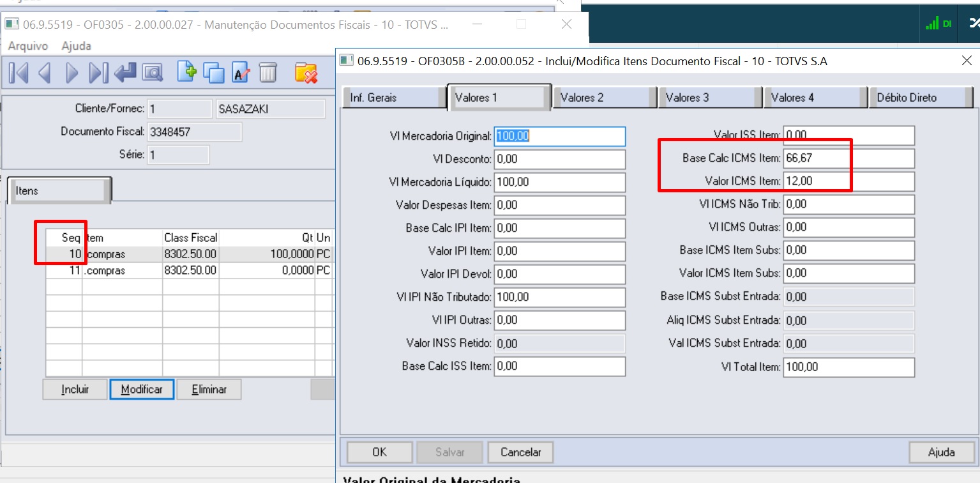Click the Base ICMS Item Subs field
Viewport: 980px width, 483px height.
tap(849, 250)
